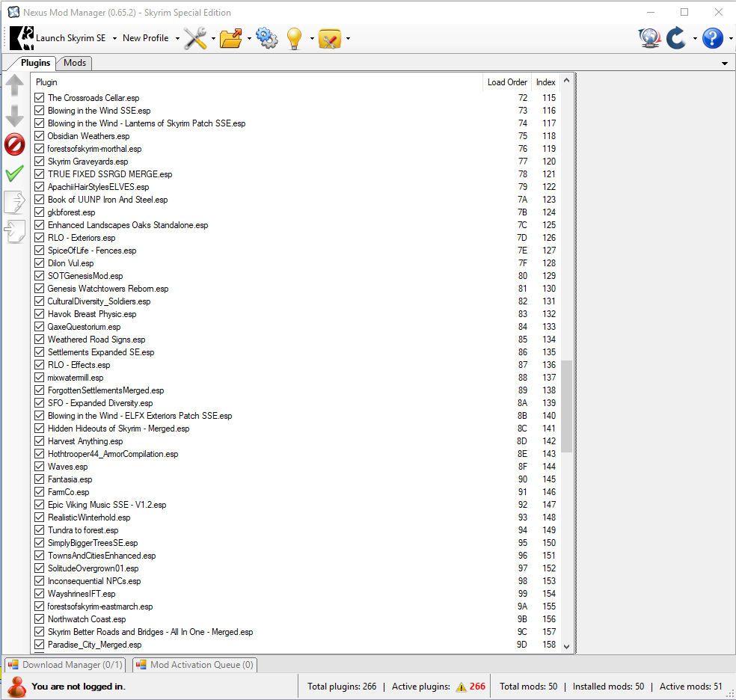Image resolution: width=736 pixels, height=700 pixels.
Task: Open the Download Manager tab
Action: 64,664
